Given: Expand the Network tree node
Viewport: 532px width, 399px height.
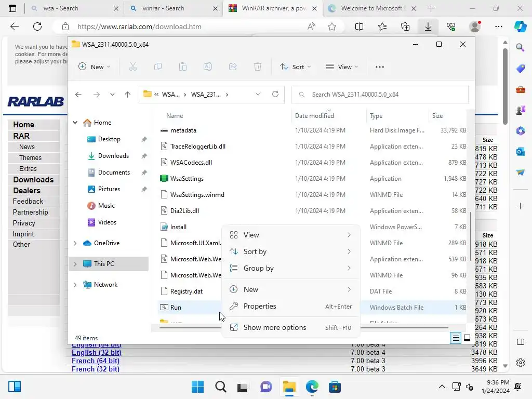Looking at the screenshot, I should coord(75,285).
